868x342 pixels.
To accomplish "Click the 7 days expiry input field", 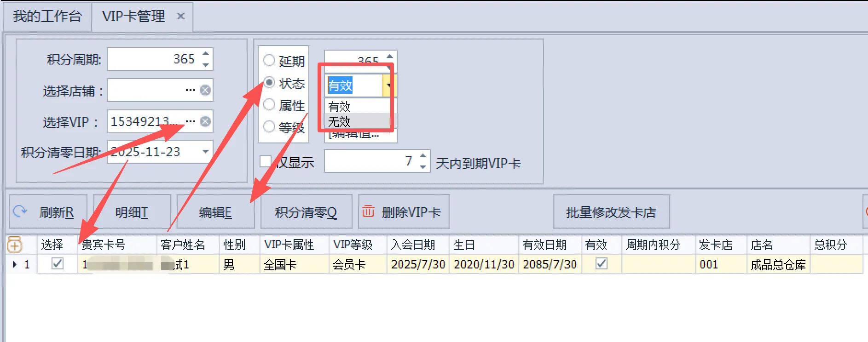I will tap(371, 161).
